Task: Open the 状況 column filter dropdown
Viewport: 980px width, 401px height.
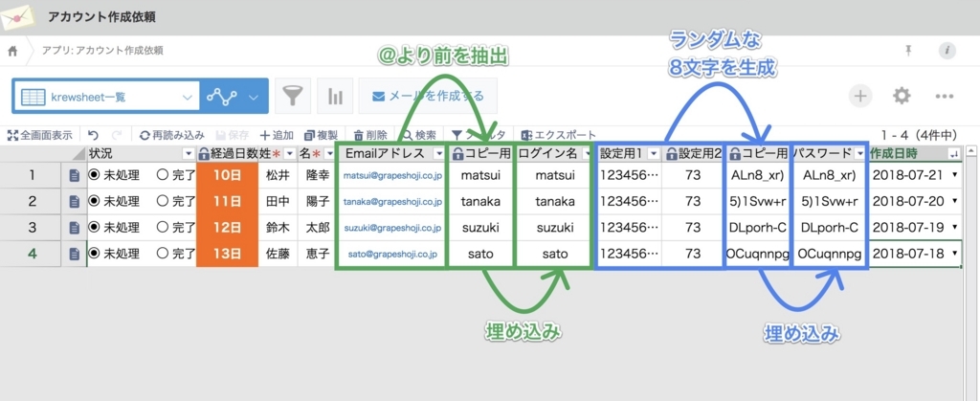Action: click(189, 154)
